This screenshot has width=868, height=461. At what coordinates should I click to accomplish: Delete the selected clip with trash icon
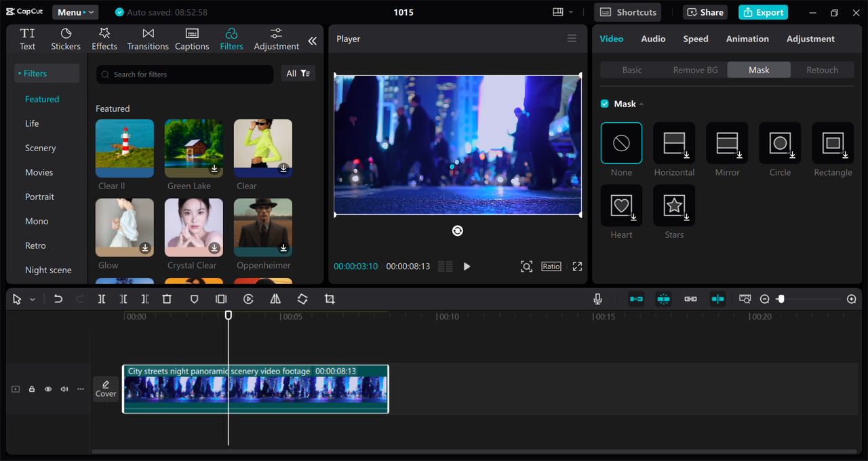pos(167,299)
